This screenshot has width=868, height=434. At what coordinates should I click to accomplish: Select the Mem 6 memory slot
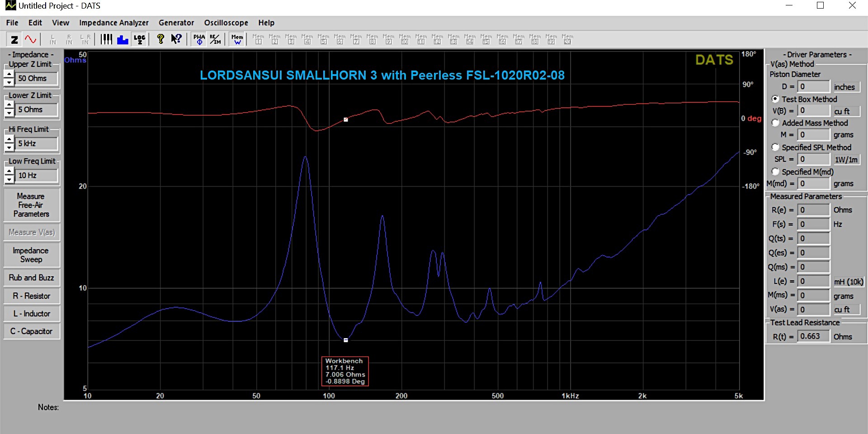pos(340,39)
